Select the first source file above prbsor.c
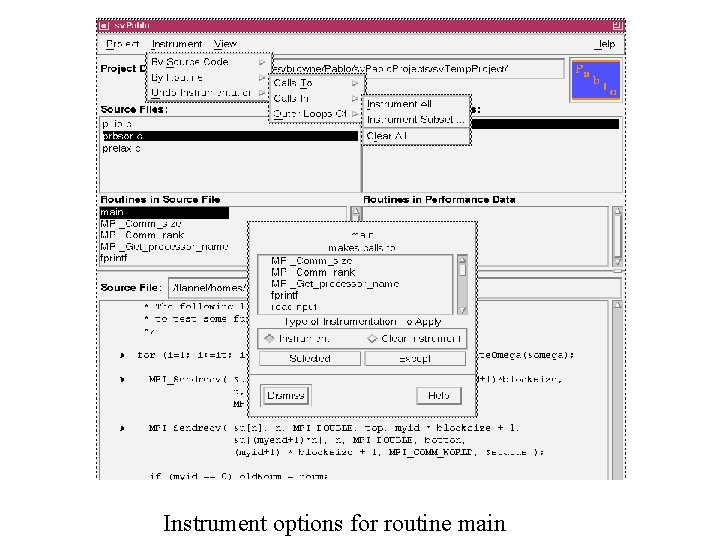The image size is (720, 540). pos(230,124)
